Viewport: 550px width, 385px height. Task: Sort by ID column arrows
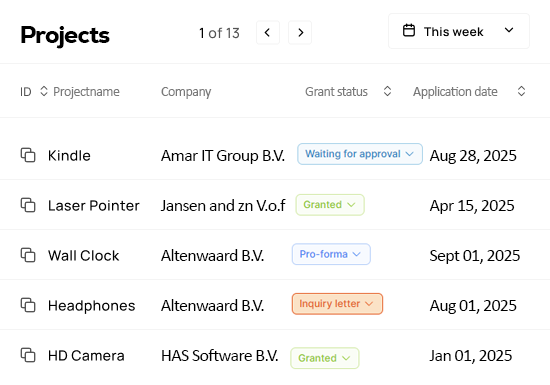(44, 91)
